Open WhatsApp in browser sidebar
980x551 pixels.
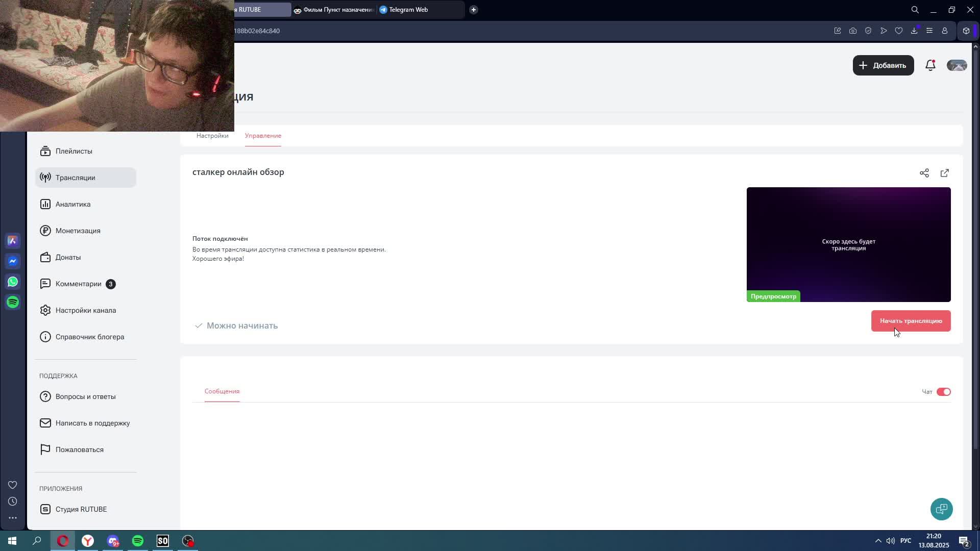13,282
